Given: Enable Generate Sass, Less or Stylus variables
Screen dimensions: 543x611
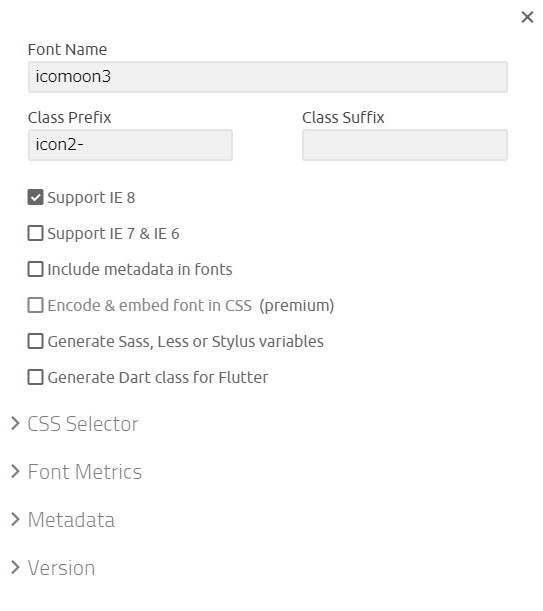Looking at the screenshot, I should (x=35, y=341).
